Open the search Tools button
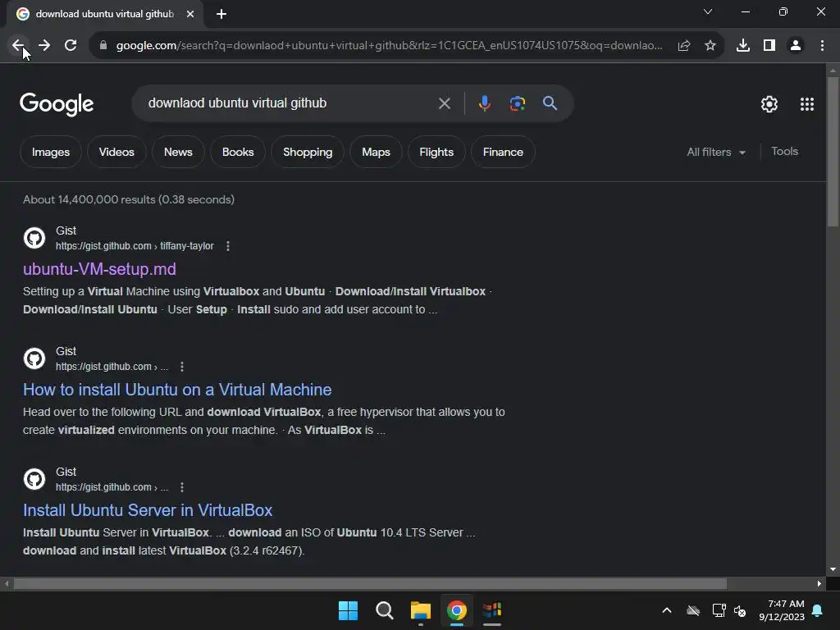This screenshot has width=840, height=630. click(x=784, y=152)
